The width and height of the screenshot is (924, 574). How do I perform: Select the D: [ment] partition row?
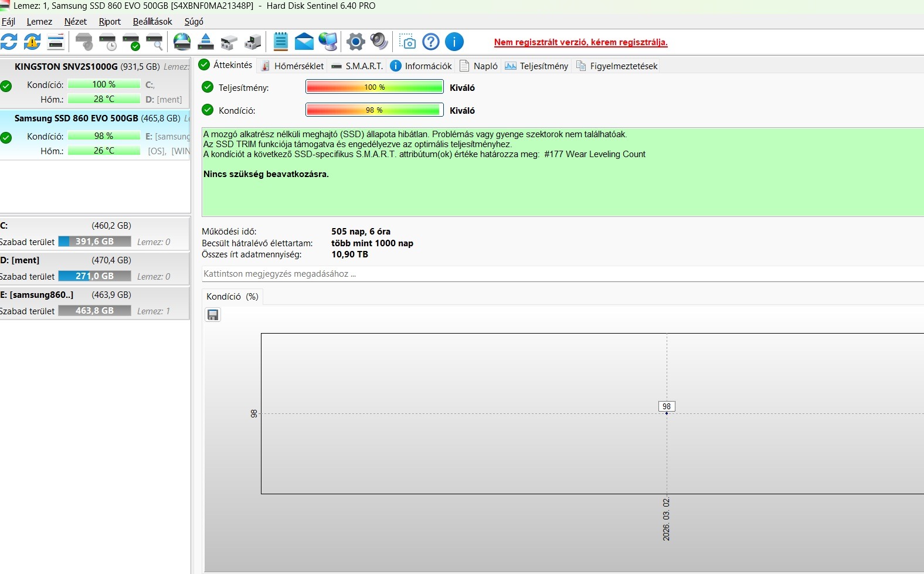point(94,268)
